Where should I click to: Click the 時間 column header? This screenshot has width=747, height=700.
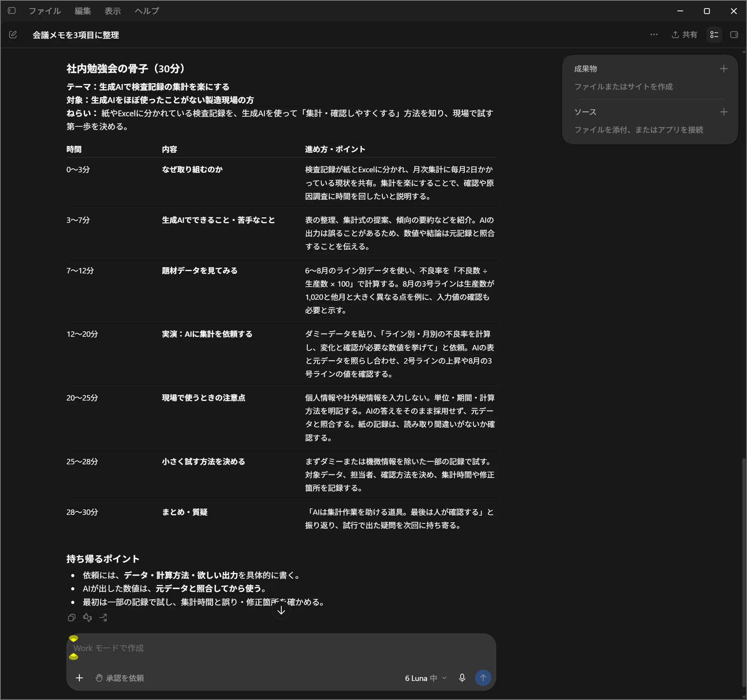tap(74, 149)
